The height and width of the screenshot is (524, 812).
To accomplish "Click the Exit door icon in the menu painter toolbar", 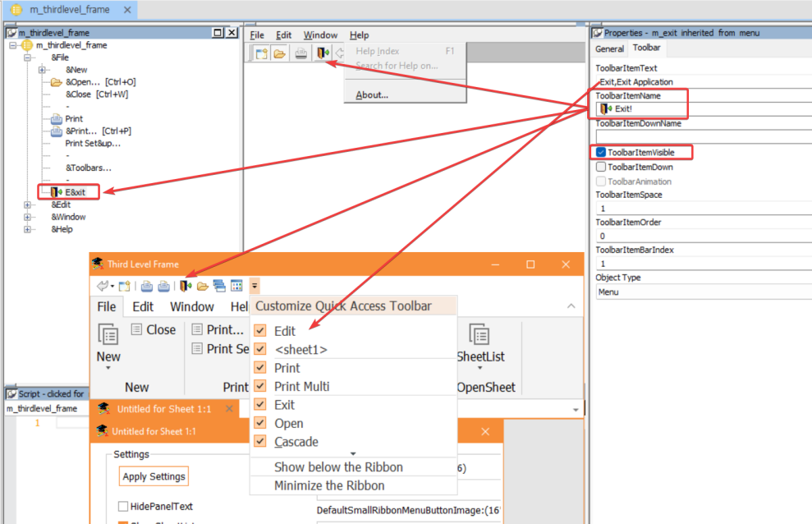I will pos(323,53).
